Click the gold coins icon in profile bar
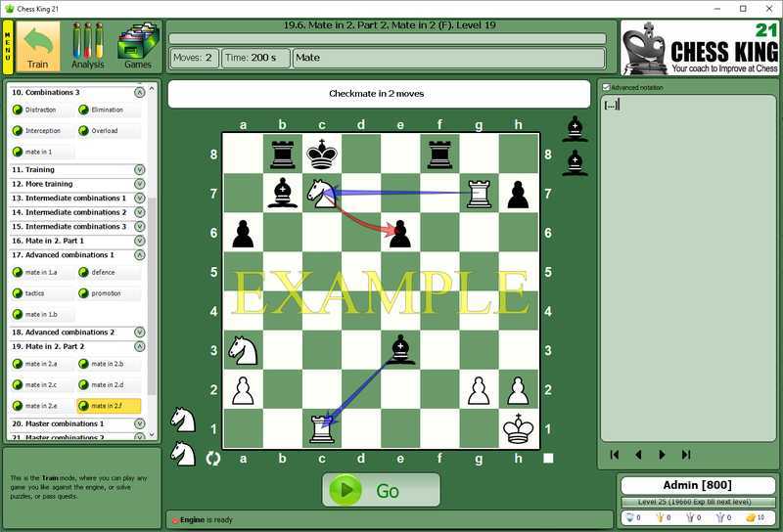This screenshot has width=783, height=532. (749, 516)
